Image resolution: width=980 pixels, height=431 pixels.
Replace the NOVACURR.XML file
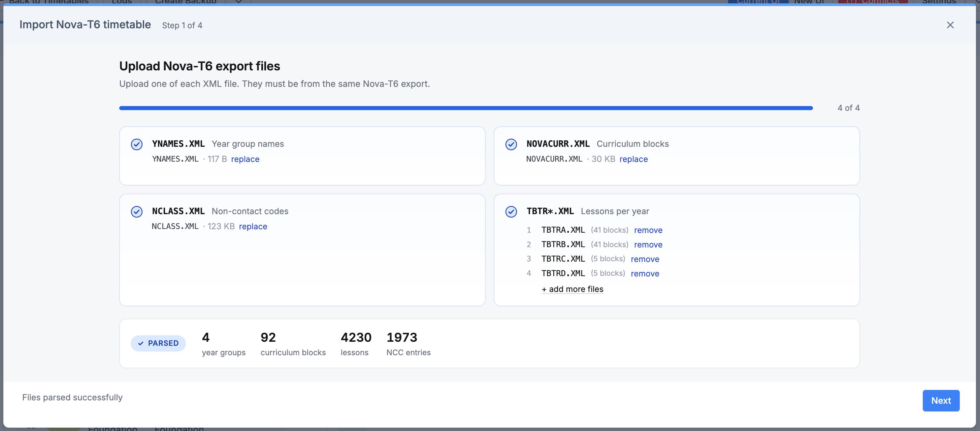point(633,159)
